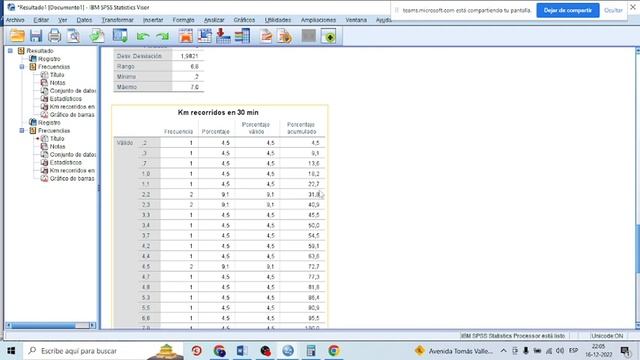Open Print Preview from the toolbar
This screenshot has height=360, width=640.
click(x=73, y=36)
